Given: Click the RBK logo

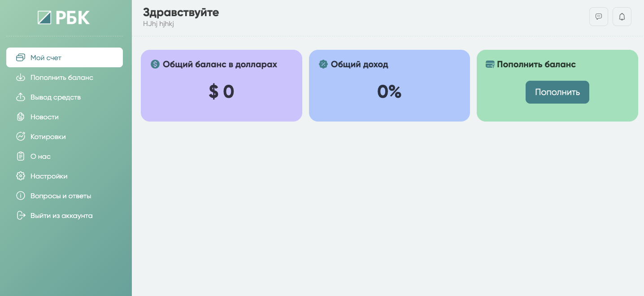Looking at the screenshot, I should tap(64, 17).
